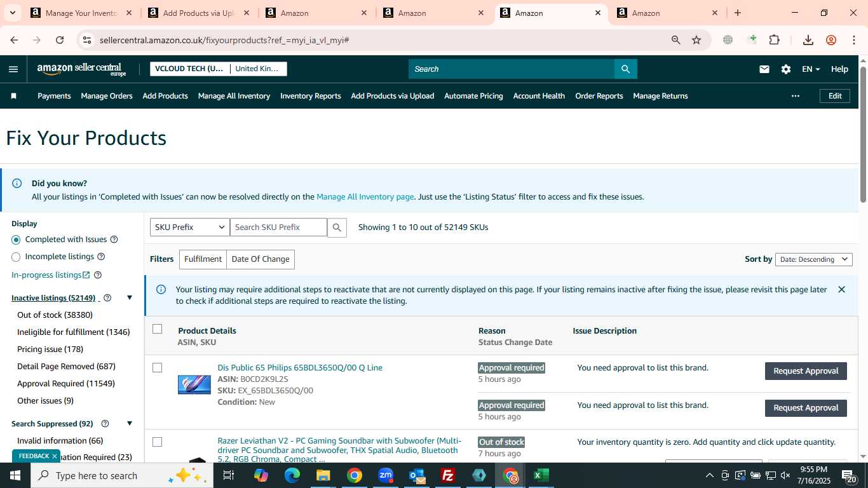Viewport: 868px width, 488px height.
Task: Select the Completed with Issues radio button
Action: (16, 240)
